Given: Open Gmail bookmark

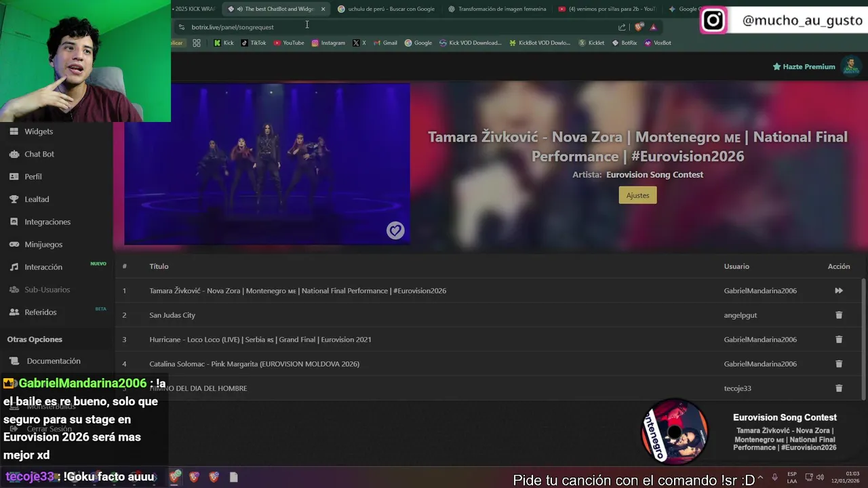Looking at the screenshot, I should click(385, 43).
